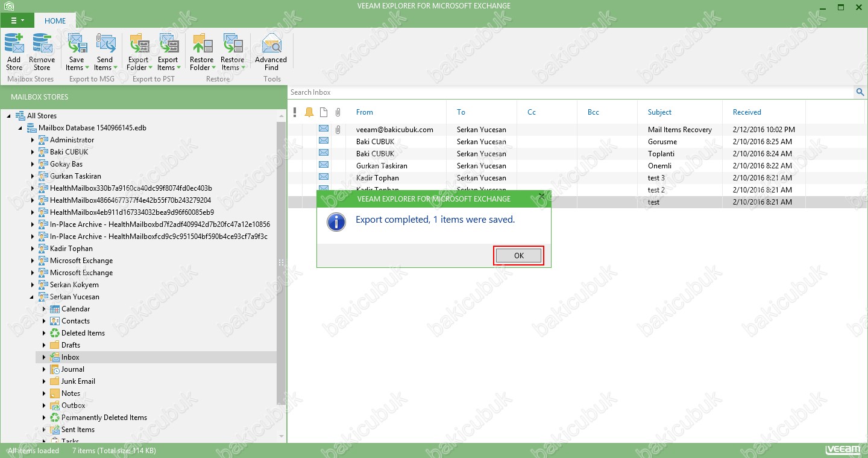
Task: Sort messages by Cc column
Action: point(531,112)
